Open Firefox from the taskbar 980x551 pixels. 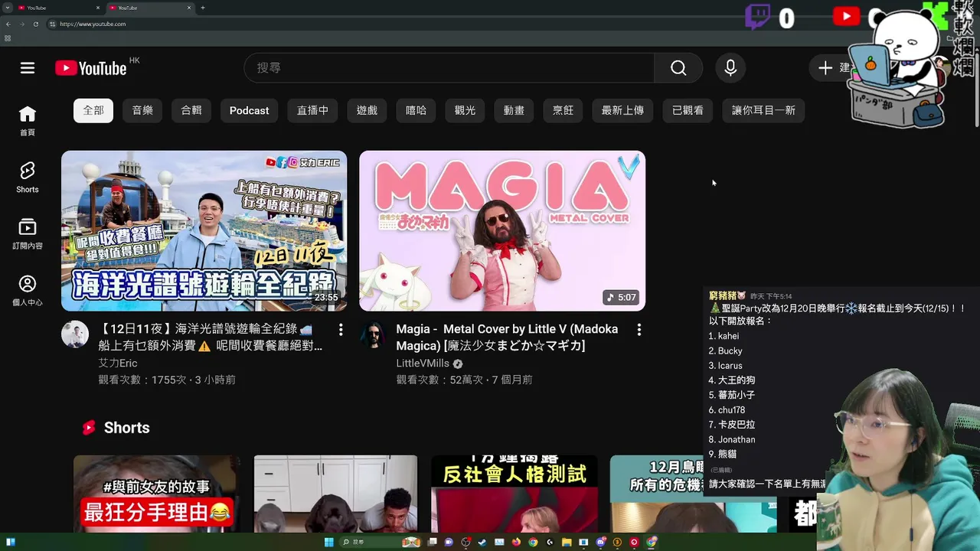pos(516,543)
